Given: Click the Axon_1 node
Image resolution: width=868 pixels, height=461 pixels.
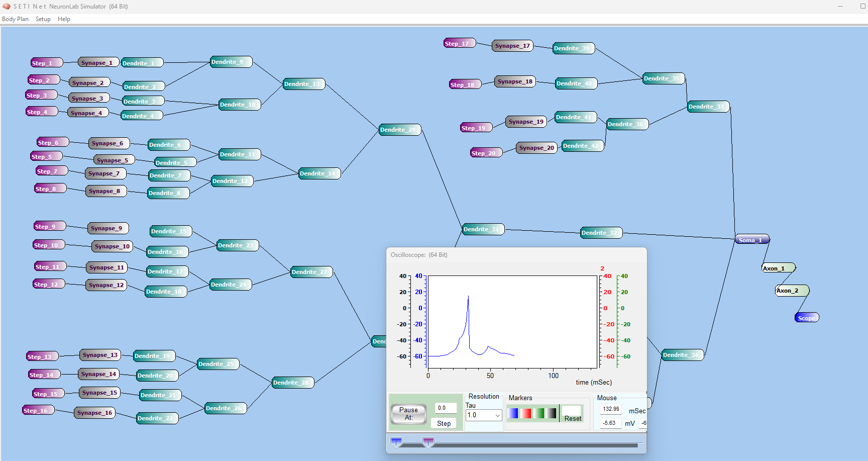Looking at the screenshot, I should tap(778, 268).
